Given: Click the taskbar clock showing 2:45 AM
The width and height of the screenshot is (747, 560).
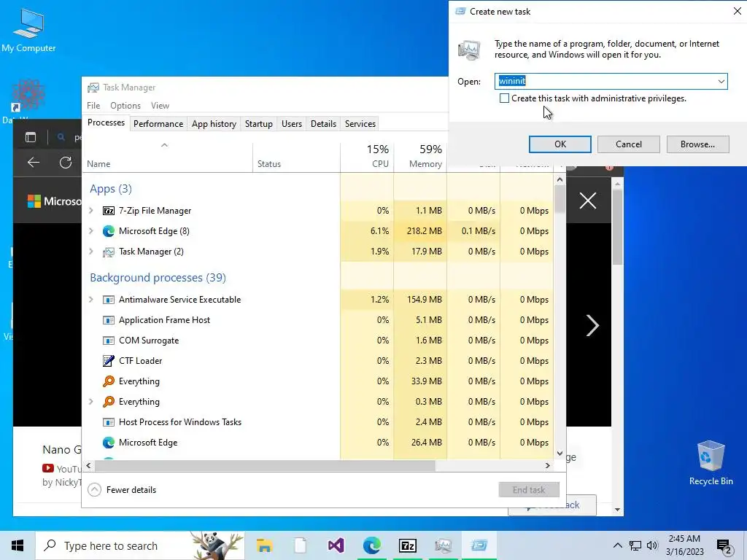Looking at the screenshot, I should click(684, 545).
